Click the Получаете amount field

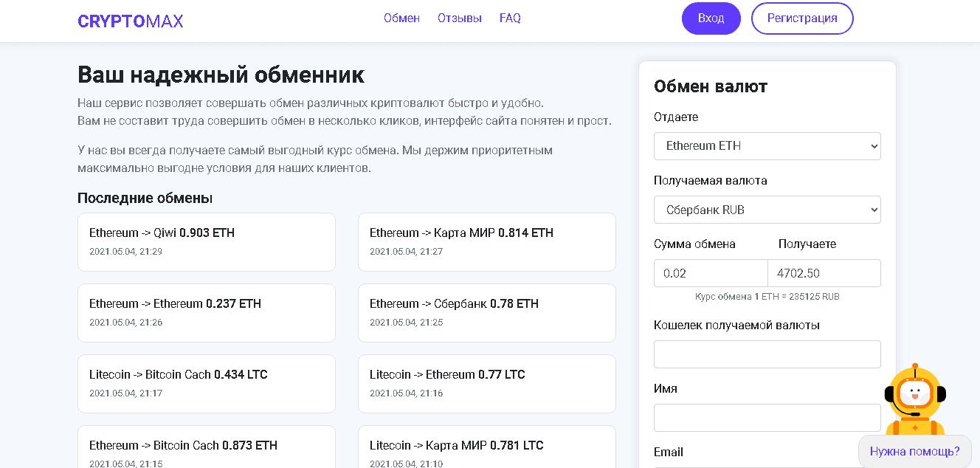[824, 273]
